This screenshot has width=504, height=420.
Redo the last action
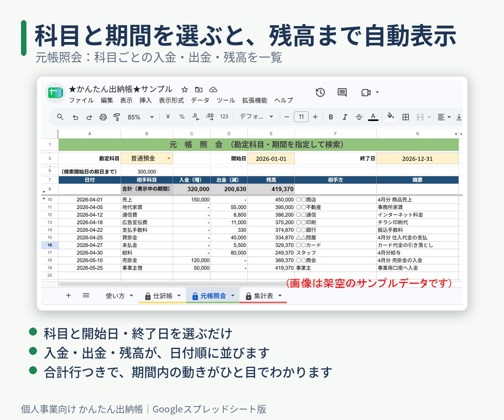pyautogui.click(x=89, y=117)
